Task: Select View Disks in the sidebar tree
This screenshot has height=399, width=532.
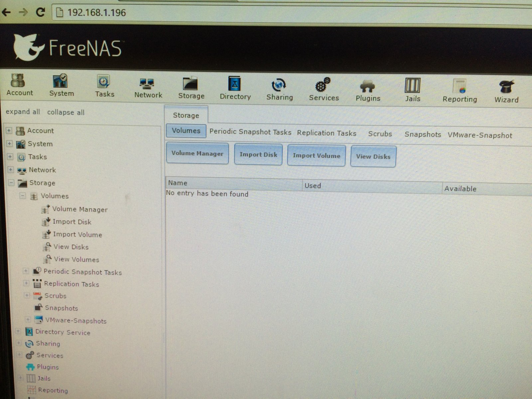Action: pyautogui.click(x=71, y=247)
